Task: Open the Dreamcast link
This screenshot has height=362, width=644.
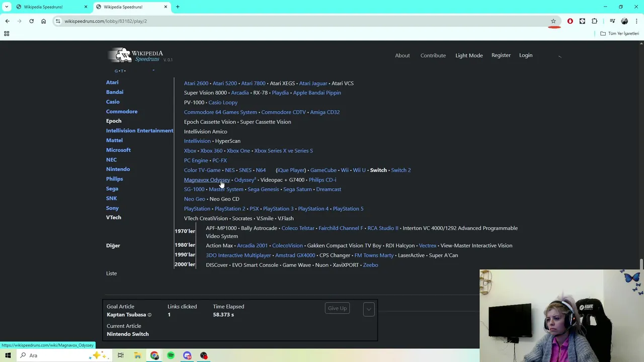Action: [329, 189]
